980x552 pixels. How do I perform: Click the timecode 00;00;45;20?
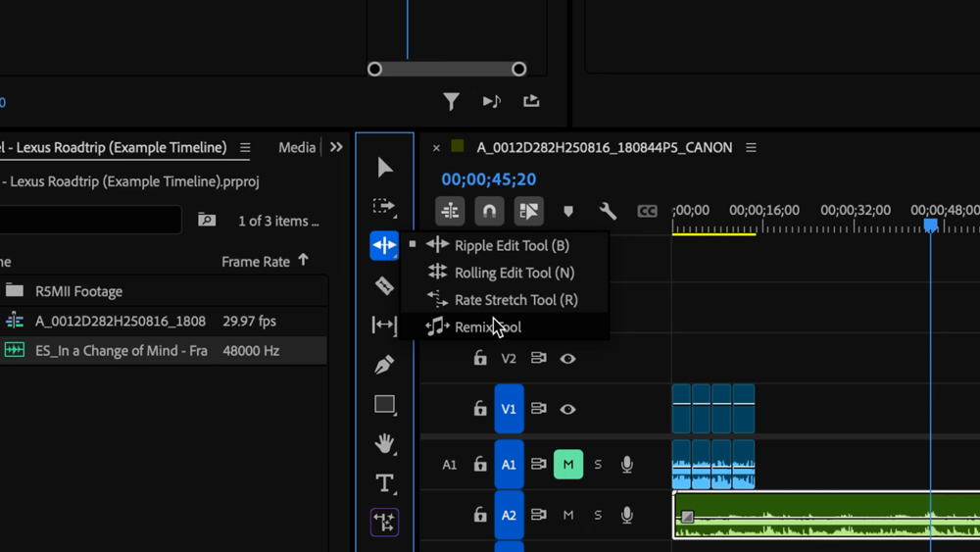point(489,179)
